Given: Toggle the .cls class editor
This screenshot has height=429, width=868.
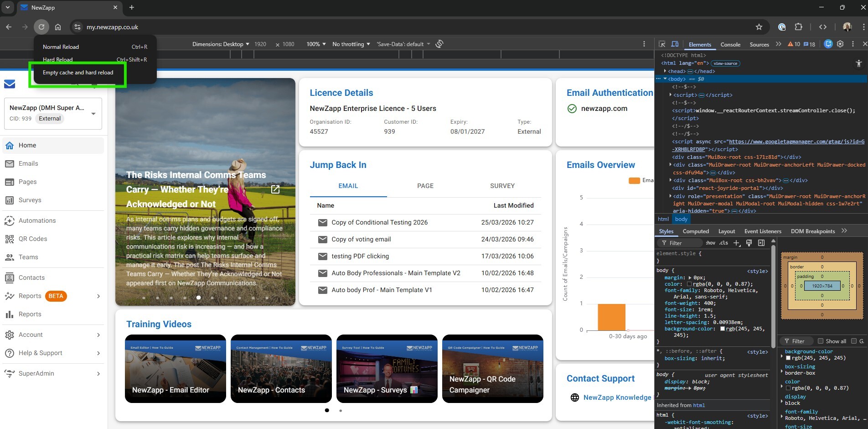Looking at the screenshot, I should [723, 243].
